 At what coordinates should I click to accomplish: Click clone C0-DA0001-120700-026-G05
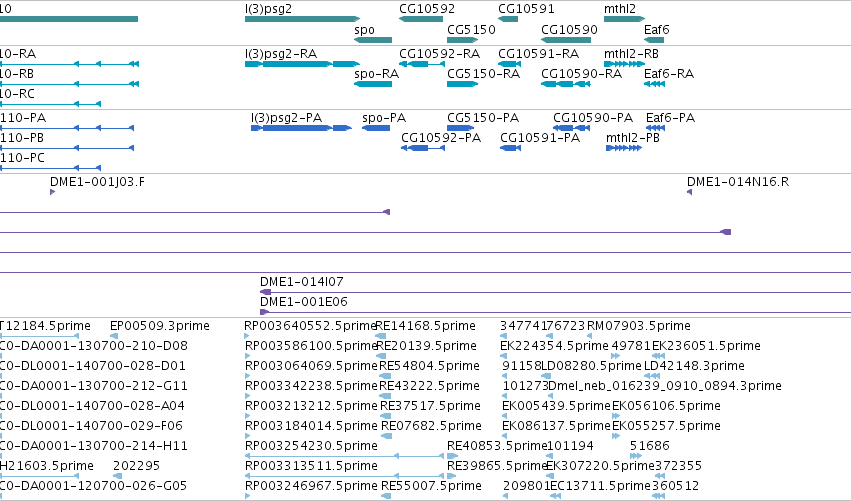(x=93, y=486)
